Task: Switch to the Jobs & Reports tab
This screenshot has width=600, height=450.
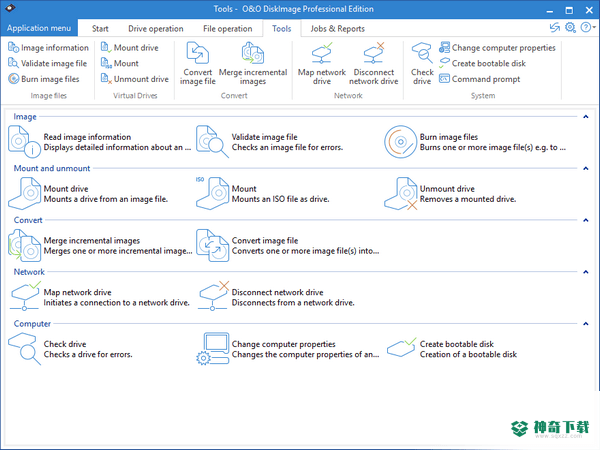Action: (338, 29)
